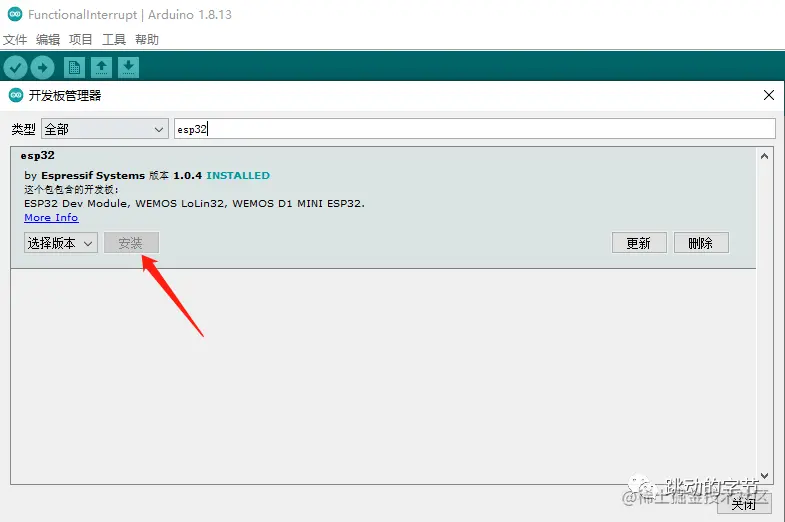Open the 帮助 menu

pos(147,40)
